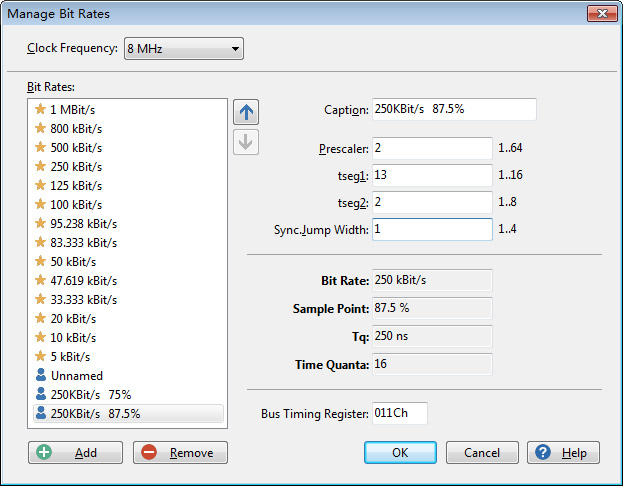Screen dimensions: 623x486
Task: Select the 500 kBit/s list entry
Action: coord(75,147)
